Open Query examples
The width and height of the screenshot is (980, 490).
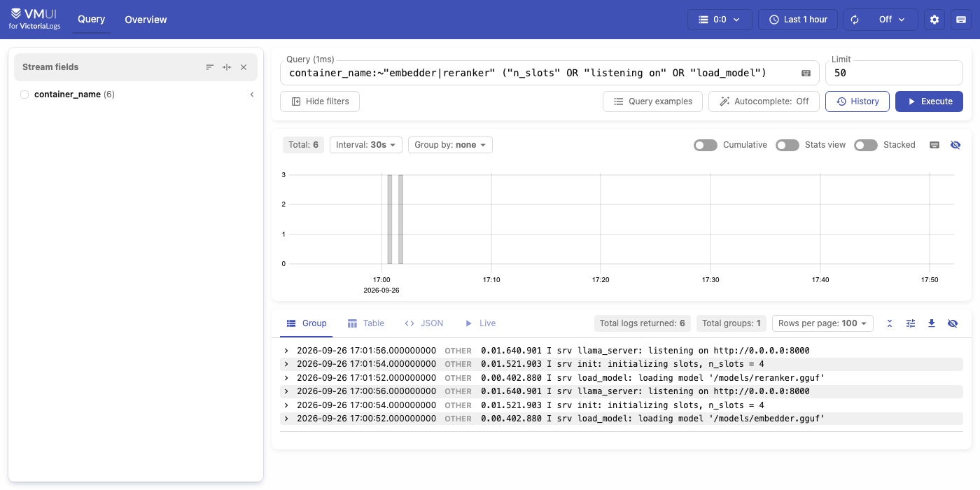[652, 101]
